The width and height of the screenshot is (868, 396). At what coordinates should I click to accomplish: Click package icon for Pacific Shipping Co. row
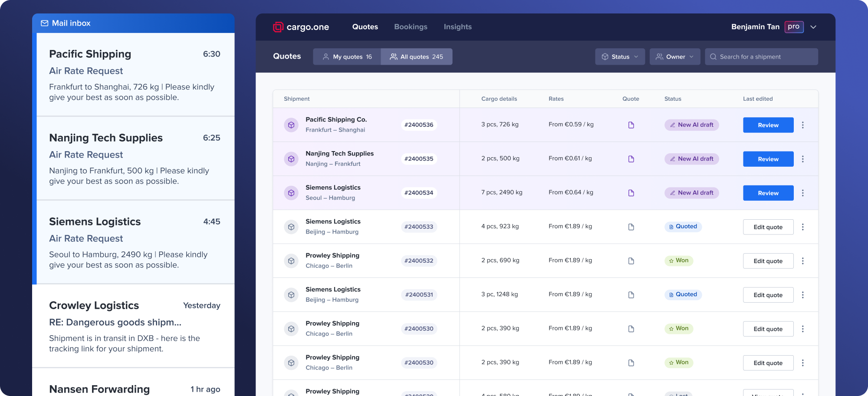coord(291,125)
